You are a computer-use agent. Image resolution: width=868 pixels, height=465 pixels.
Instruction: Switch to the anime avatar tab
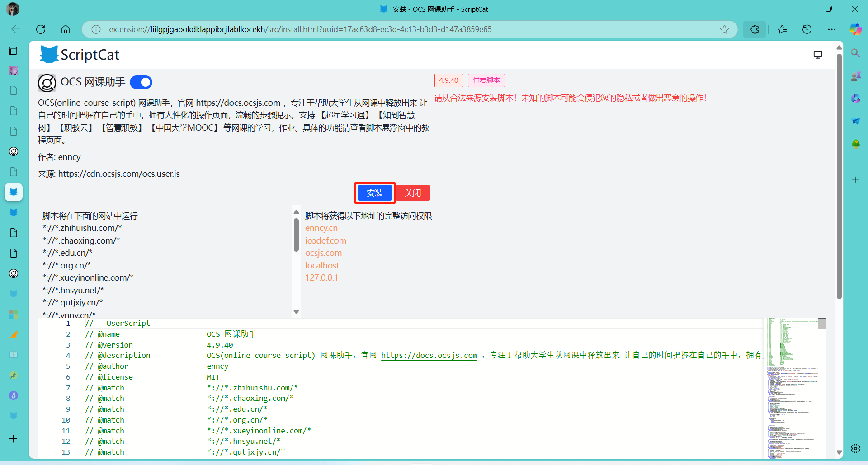(x=14, y=70)
